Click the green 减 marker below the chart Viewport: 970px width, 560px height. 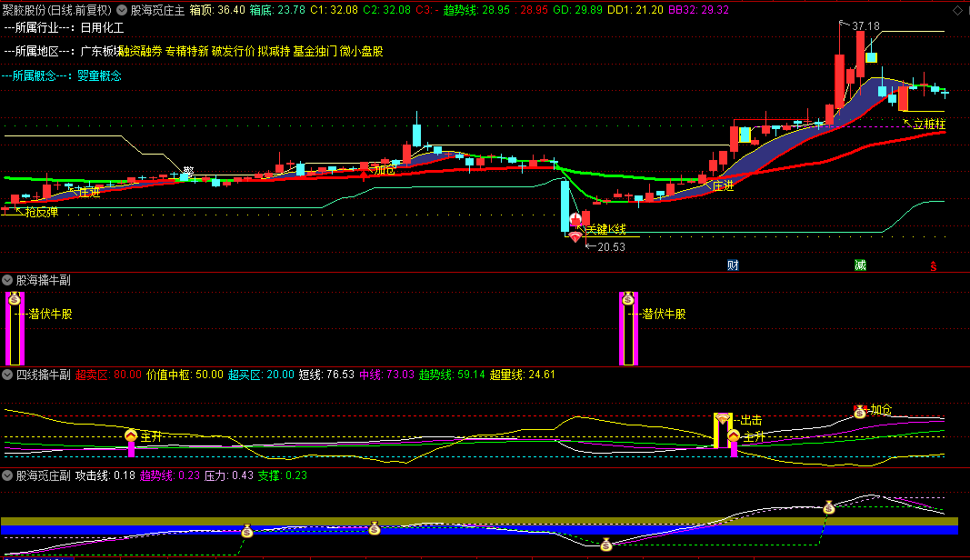click(x=859, y=265)
